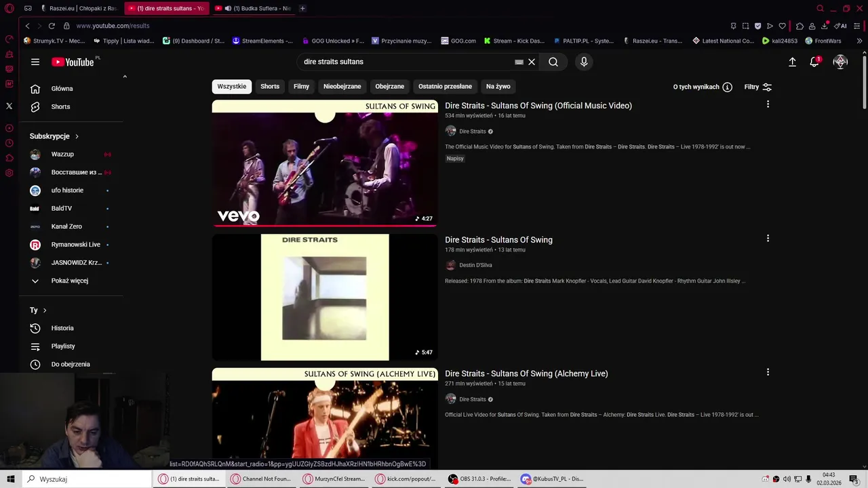Go to Główna in sidebar
The height and width of the screenshot is (488, 868).
(x=72, y=89)
